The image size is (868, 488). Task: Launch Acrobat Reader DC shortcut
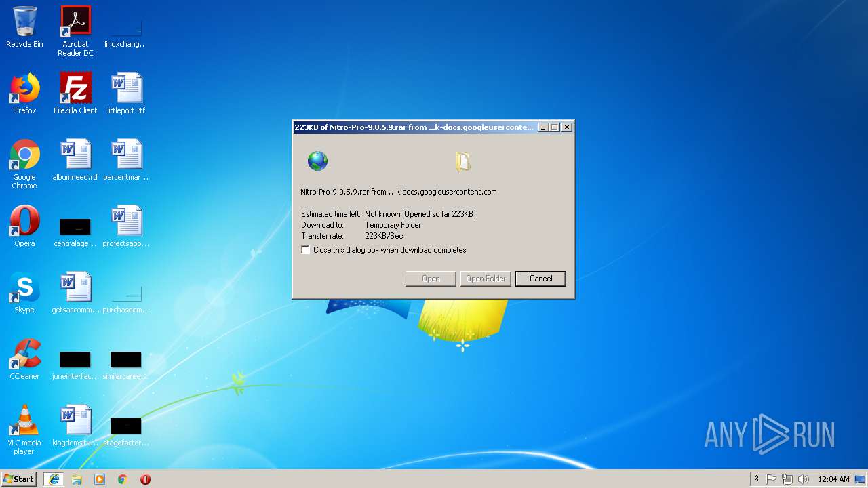click(75, 31)
